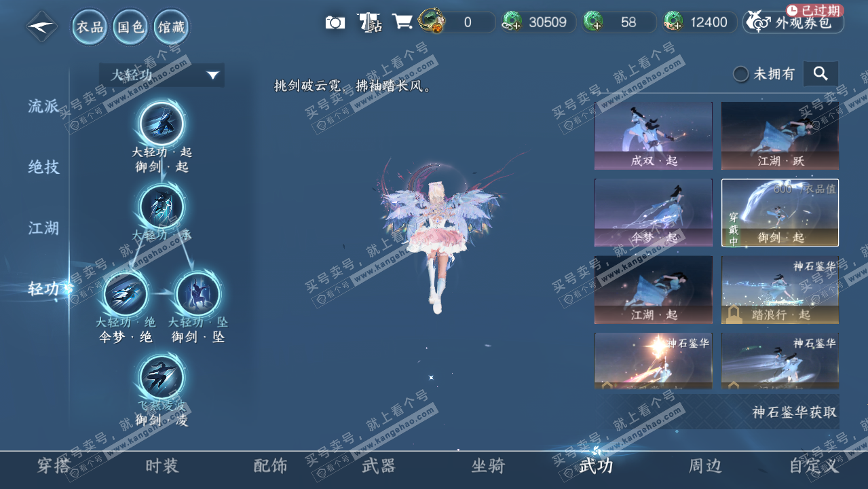Image resolution: width=868 pixels, height=489 pixels.
Task: Add jade currency next to 30509
Action: (x=511, y=23)
